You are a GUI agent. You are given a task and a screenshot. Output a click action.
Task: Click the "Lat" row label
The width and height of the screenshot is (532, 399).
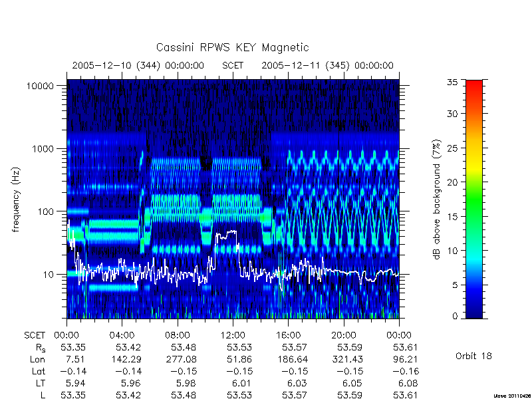39,372
